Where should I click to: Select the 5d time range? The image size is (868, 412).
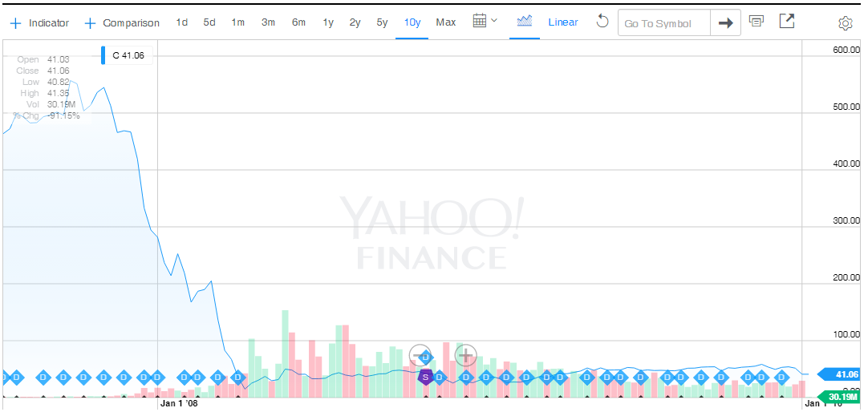(209, 22)
